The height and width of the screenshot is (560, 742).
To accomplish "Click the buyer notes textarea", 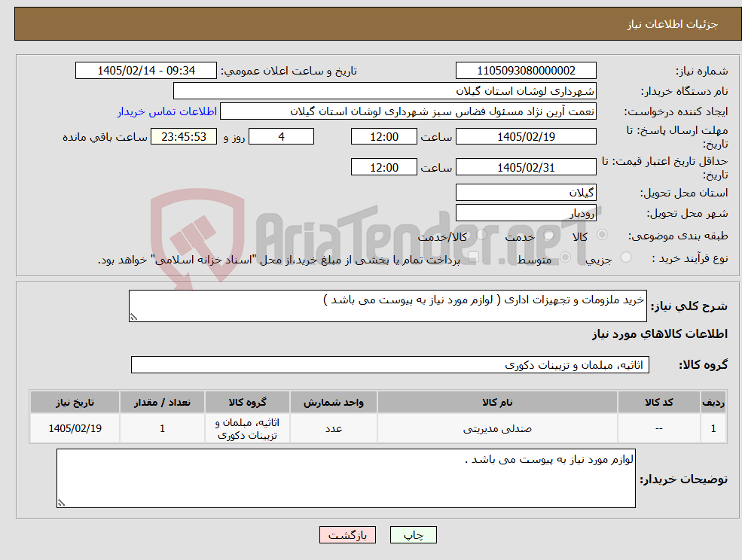I will 346,479.
